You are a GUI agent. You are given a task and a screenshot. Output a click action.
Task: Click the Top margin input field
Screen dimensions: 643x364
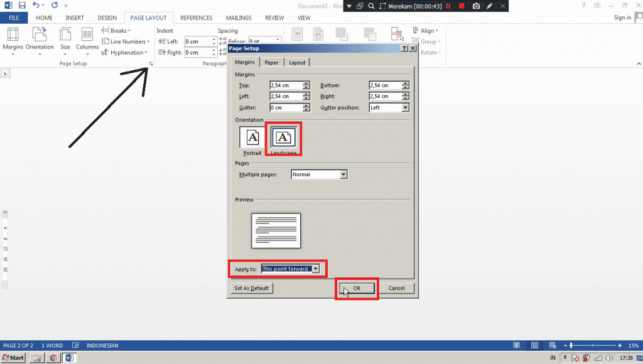pos(286,85)
